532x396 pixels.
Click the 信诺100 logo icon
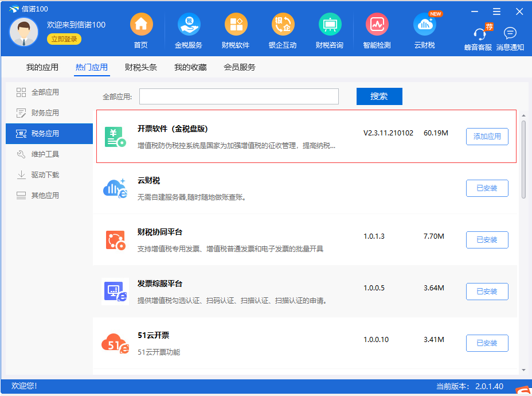coord(14,9)
